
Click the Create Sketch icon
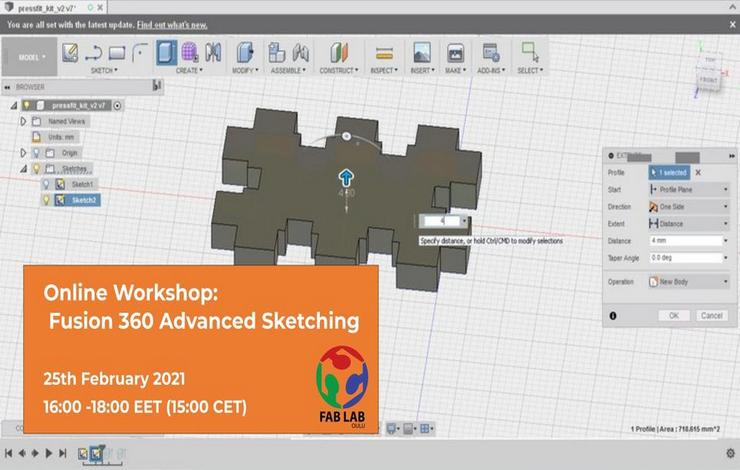tap(70, 52)
